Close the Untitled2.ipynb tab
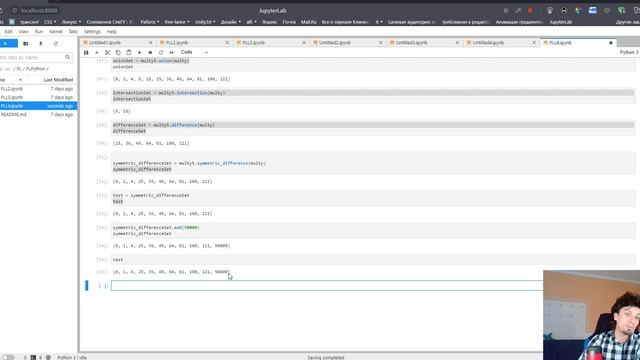640x360 pixels. click(x=381, y=42)
